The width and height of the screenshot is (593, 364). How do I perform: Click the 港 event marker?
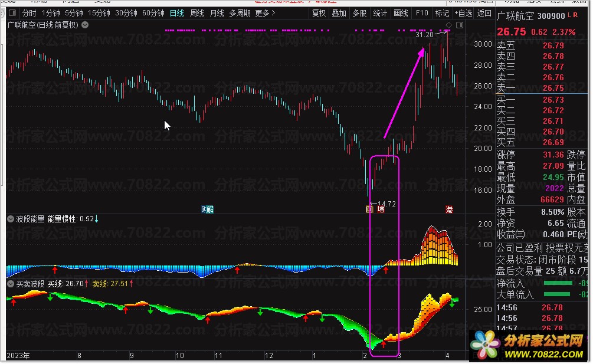coord(449,209)
